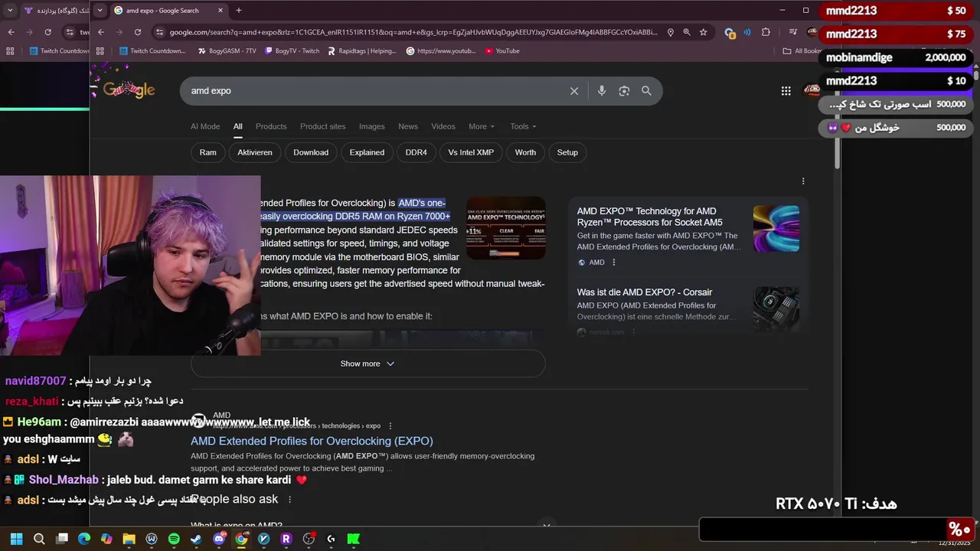This screenshot has width=980, height=551.
Task: Open the media control icon in the toolbar
Action: pos(793,32)
